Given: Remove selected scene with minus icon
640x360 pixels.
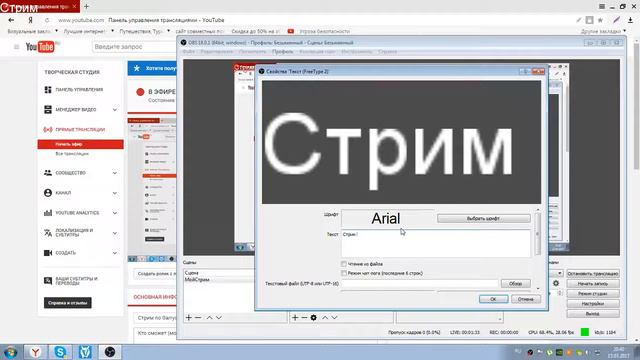Looking at the screenshot, I should click(198, 318).
